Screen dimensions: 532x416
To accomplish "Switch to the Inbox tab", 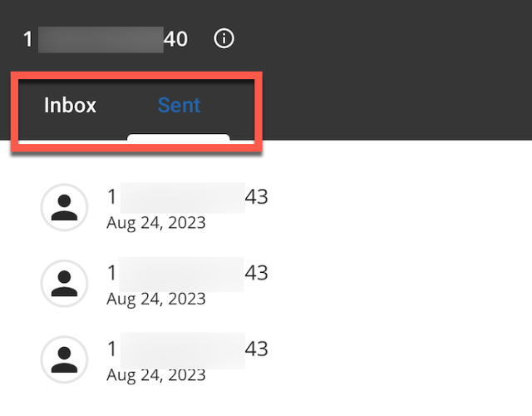I will (70, 106).
